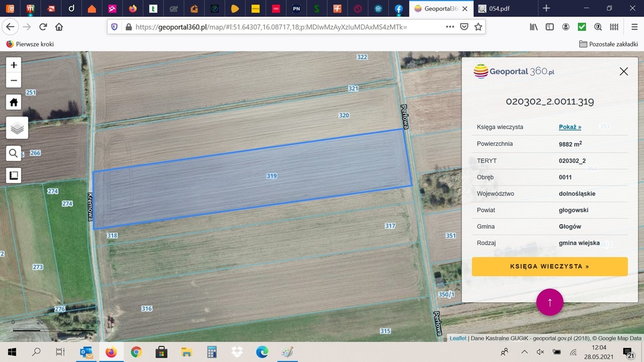Click the map home button
The width and height of the screenshot is (644, 362).
click(14, 102)
